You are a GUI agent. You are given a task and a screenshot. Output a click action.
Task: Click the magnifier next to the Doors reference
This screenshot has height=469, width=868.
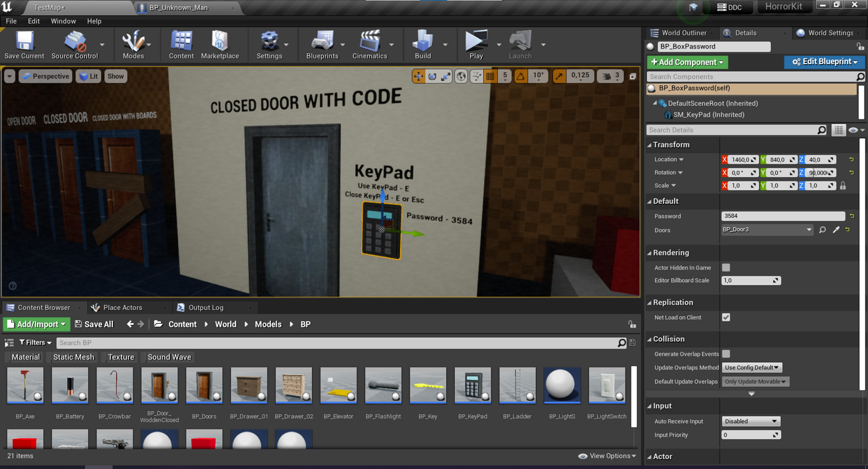[822, 230]
